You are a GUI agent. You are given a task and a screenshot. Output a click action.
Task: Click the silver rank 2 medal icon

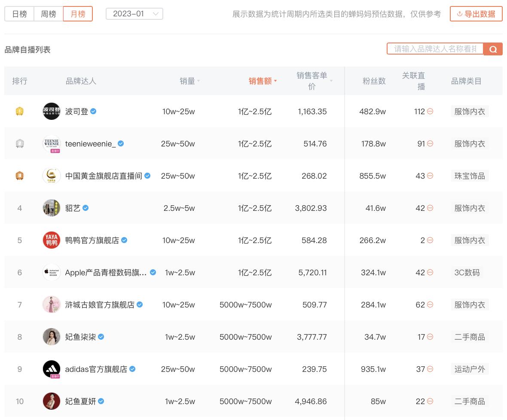(20, 143)
